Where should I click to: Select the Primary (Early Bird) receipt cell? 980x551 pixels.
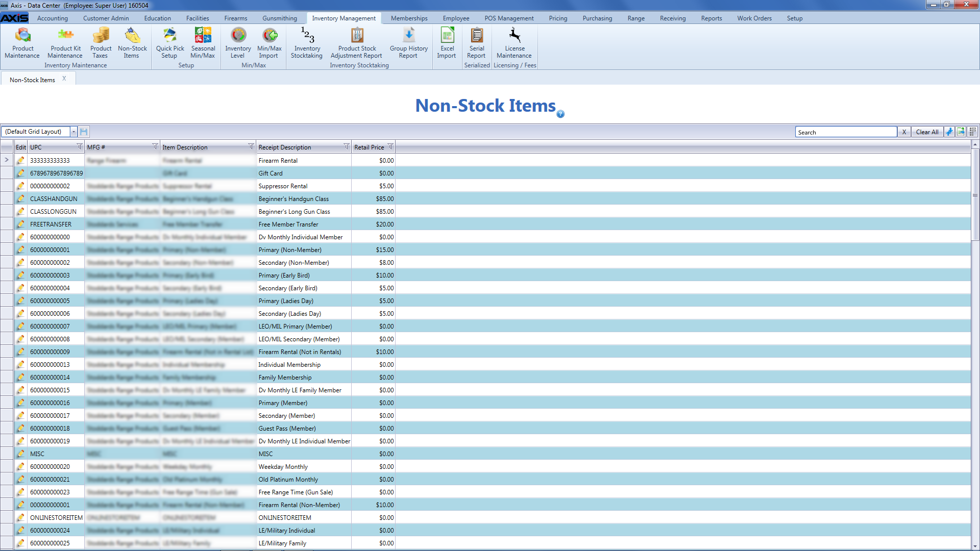coord(304,275)
